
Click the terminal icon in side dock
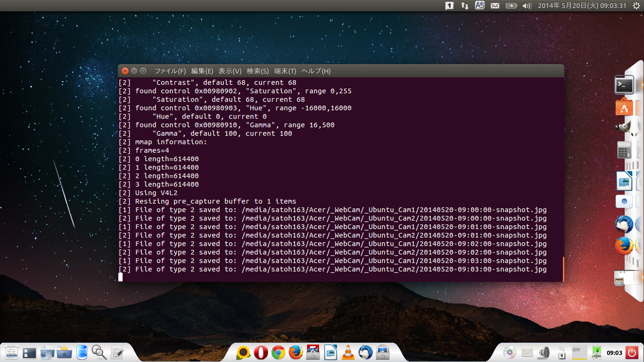(624, 85)
